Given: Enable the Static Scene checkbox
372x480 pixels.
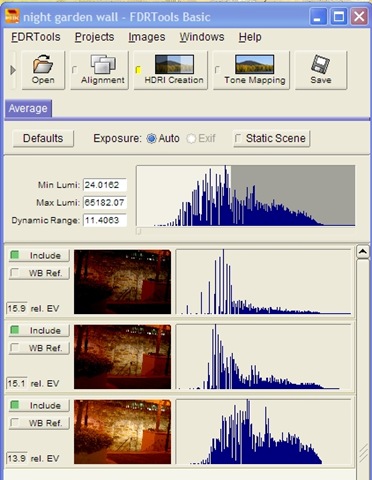Looking at the screenshot, I should [x=238, y=138].
